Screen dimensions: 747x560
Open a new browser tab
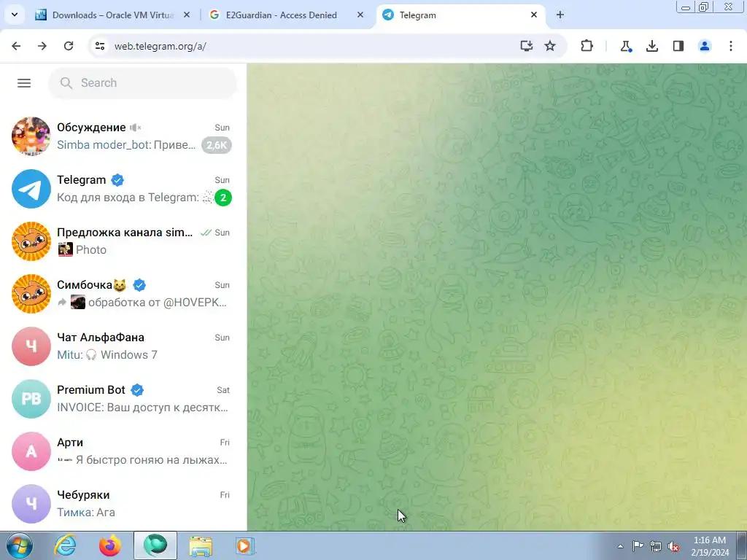[x=560, y=15]
